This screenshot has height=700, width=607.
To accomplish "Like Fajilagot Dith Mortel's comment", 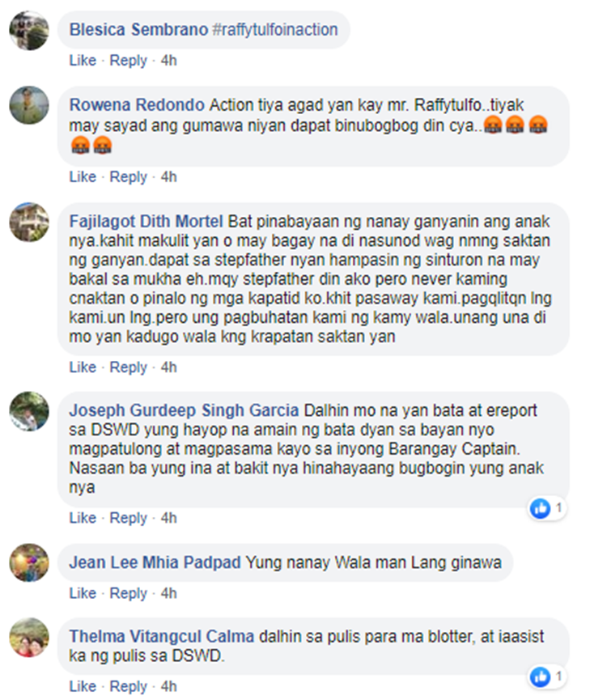I will (x=83, y=367).
